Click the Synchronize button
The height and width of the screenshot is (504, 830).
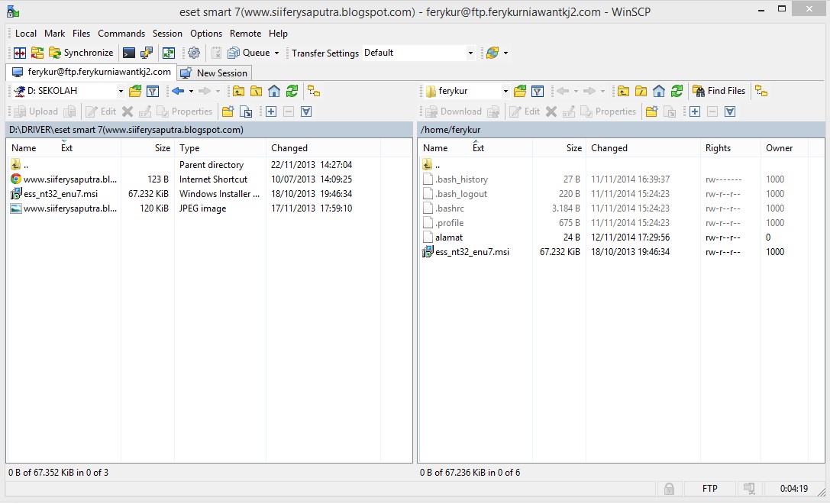pyautogui.click(x=81, y=53)
